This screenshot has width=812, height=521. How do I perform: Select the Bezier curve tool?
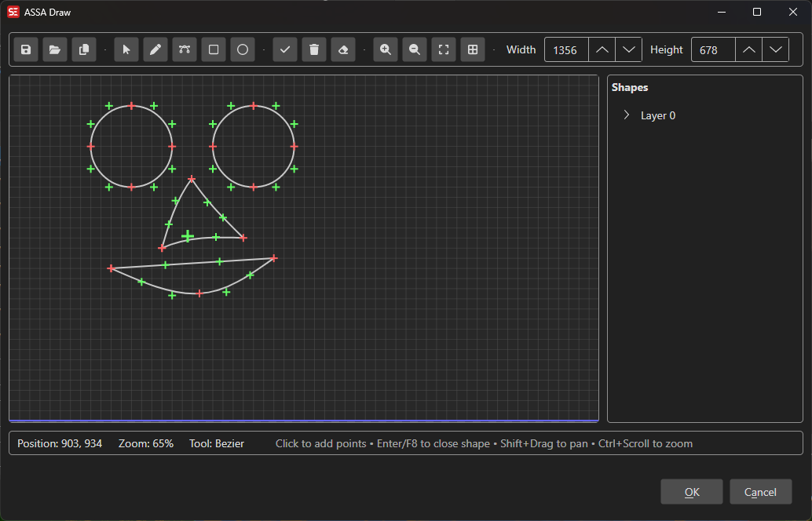pos(185,49)
